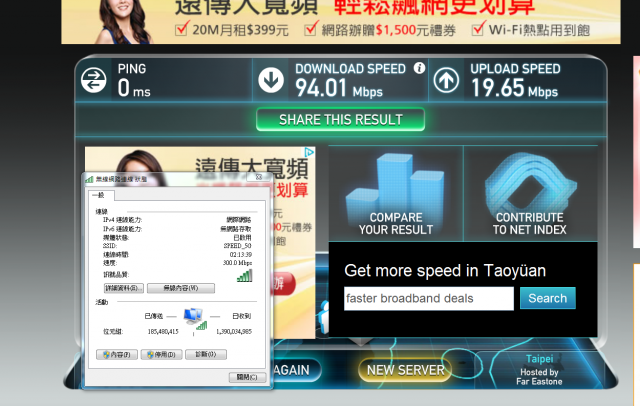Click the DOWNLOAD SPEED label
The height and width of the screenshot is (406, 640).
point(351,69)
